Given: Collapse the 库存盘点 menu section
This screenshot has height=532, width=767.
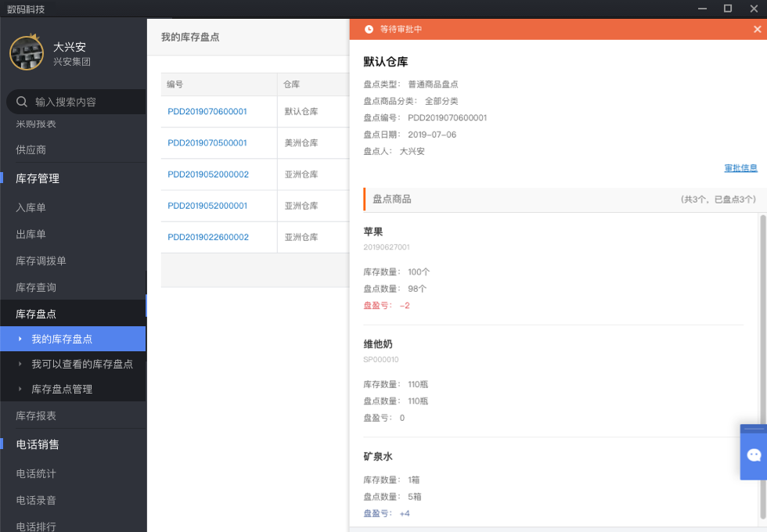Looking at the screenshot, I should [36, 314].
